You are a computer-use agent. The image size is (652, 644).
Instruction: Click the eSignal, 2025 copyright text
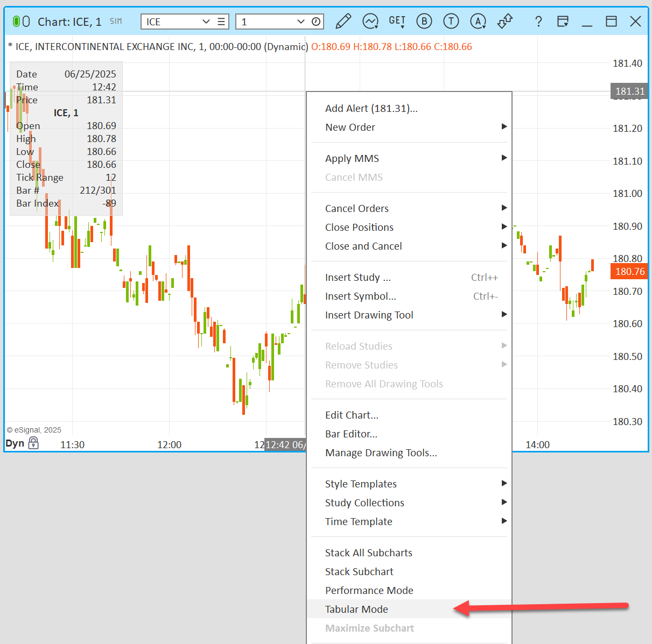tap(34, 430)
